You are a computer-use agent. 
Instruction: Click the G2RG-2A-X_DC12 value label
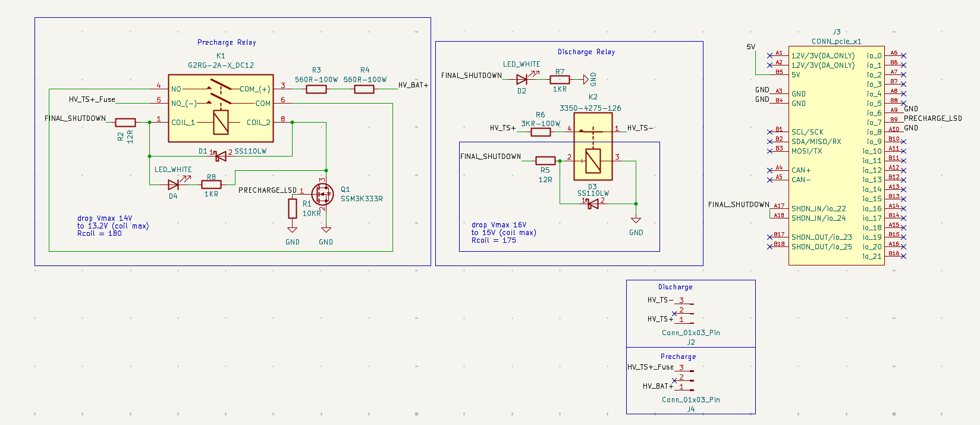click(221, 65)
